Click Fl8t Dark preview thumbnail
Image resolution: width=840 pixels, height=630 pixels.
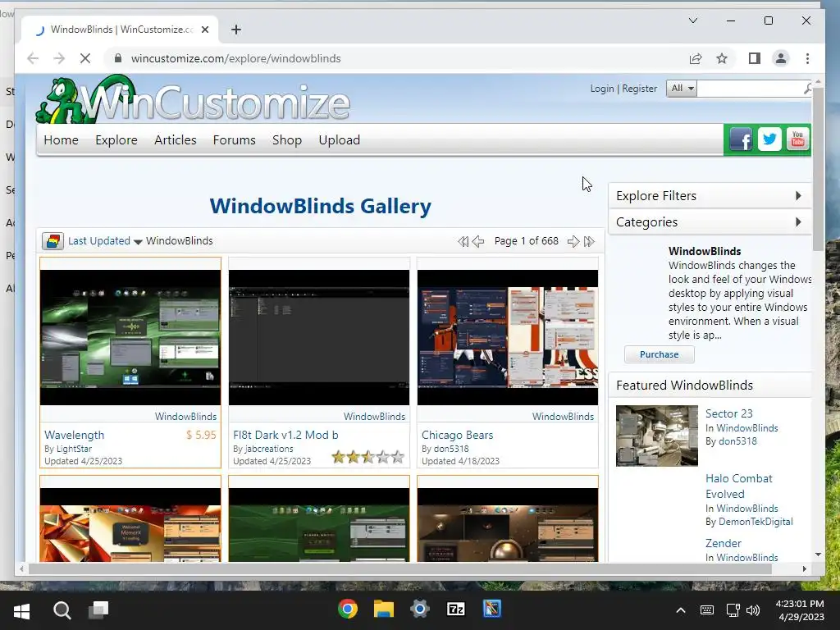[319, 337]
